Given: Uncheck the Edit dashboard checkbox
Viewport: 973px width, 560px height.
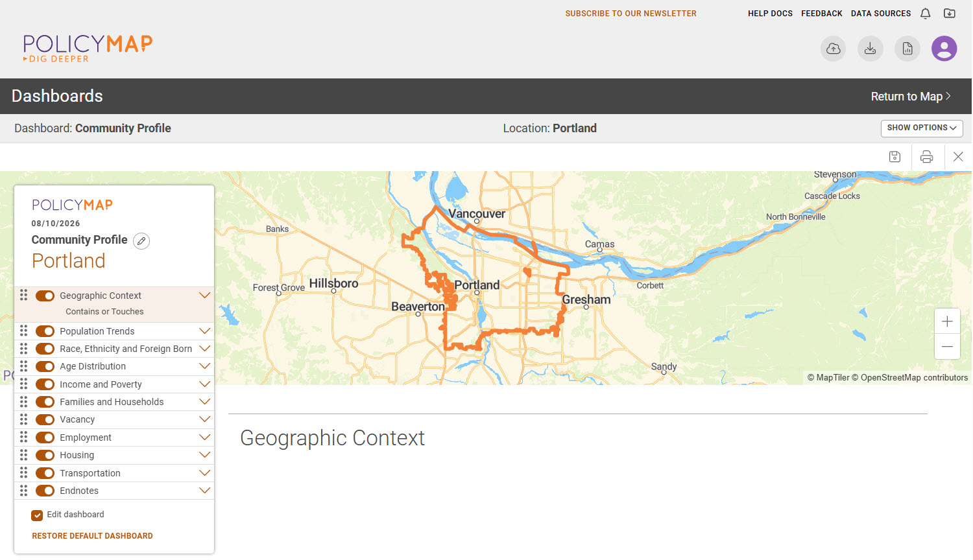Looking at the screenshot, I should [37, 515].
